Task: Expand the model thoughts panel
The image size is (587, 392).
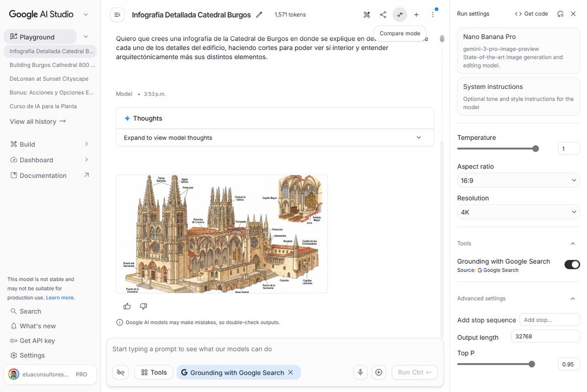Action: [275, 138]
